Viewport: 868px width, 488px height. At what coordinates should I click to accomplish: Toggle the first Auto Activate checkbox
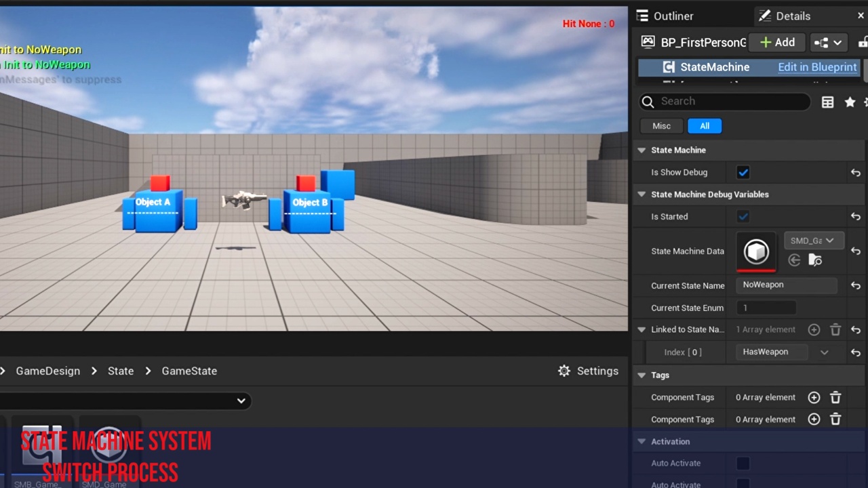point(743,464)
